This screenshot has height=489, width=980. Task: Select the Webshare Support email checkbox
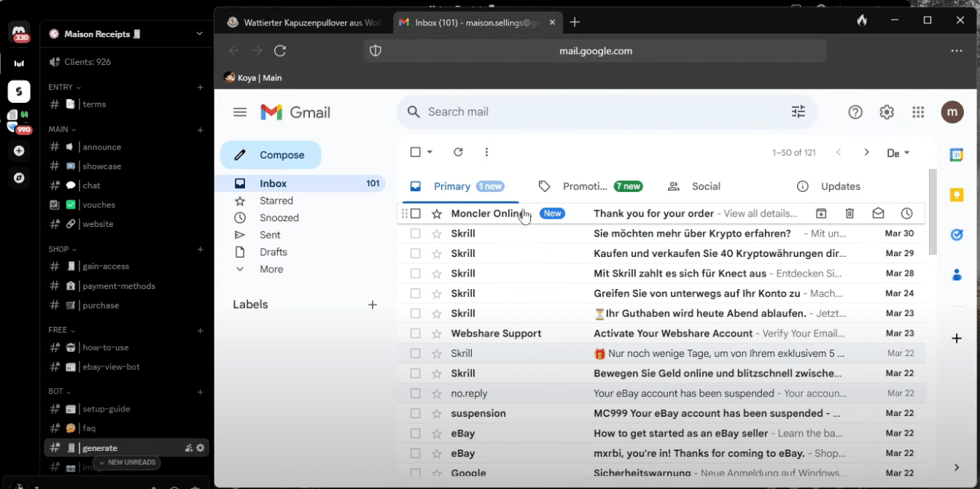click(416, 334)
